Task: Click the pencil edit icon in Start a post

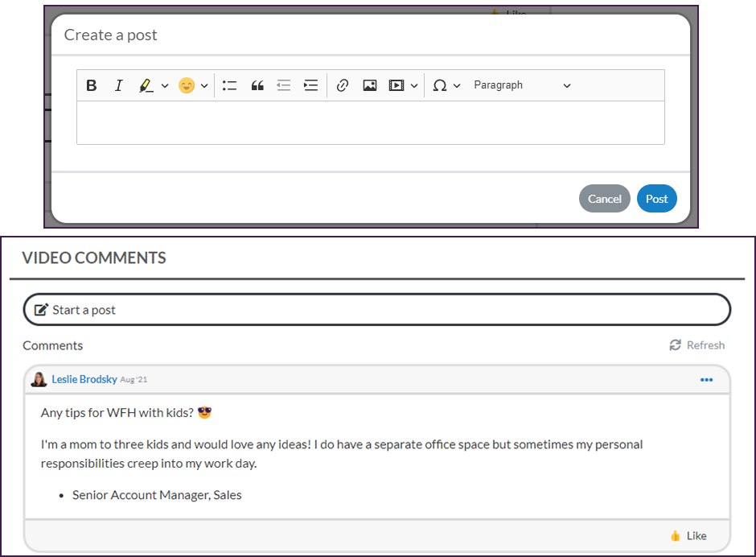Action: point(42,309)
